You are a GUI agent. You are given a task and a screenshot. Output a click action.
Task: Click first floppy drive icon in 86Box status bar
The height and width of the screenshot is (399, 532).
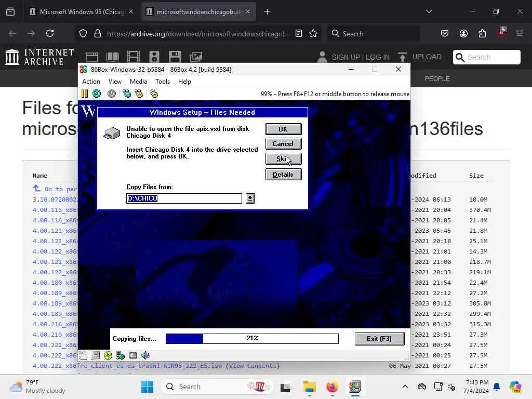(83, 355)
